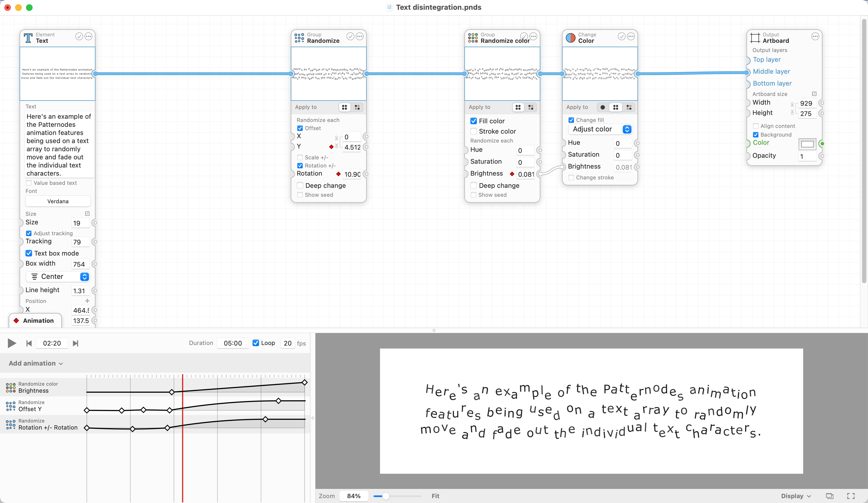Click the Zoom 84% field
The width and height of the screenshot is (868, 503).
[x=354, y=496]
